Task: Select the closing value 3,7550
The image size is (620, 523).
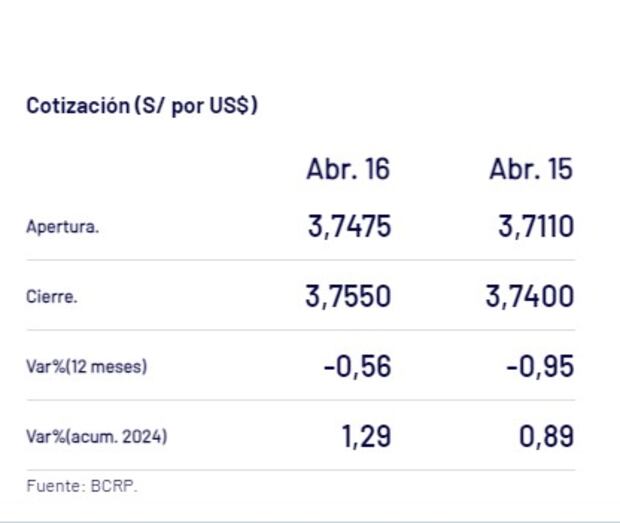Action: (348, 297)
